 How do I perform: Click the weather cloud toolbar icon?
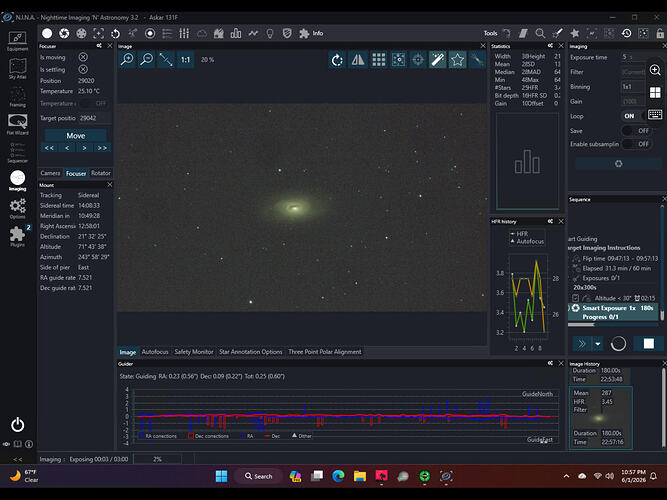[202, 33]
